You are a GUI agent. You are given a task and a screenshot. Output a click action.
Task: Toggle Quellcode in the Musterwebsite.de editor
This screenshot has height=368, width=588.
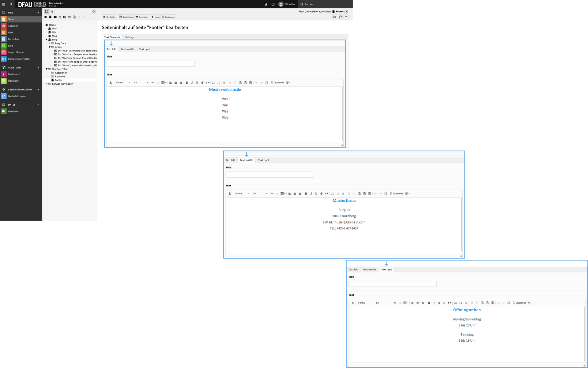pyautogui.click(x=277, y=83)
